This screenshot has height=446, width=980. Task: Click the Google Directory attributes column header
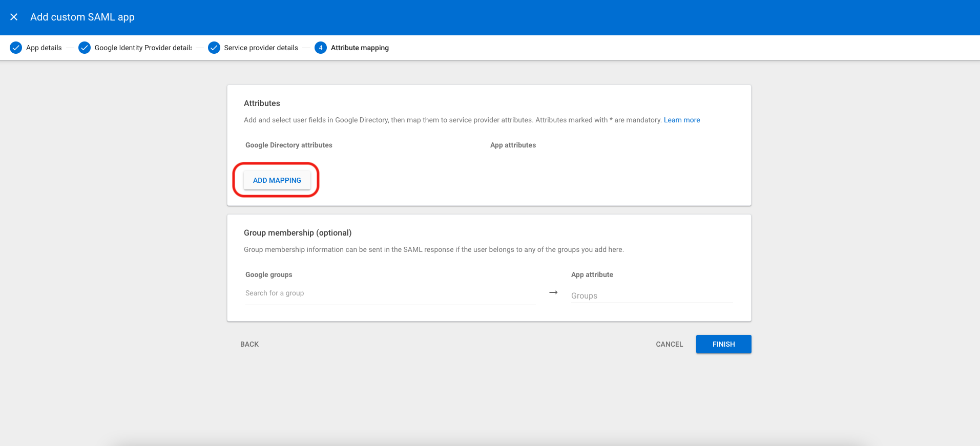tap(289, 145)
